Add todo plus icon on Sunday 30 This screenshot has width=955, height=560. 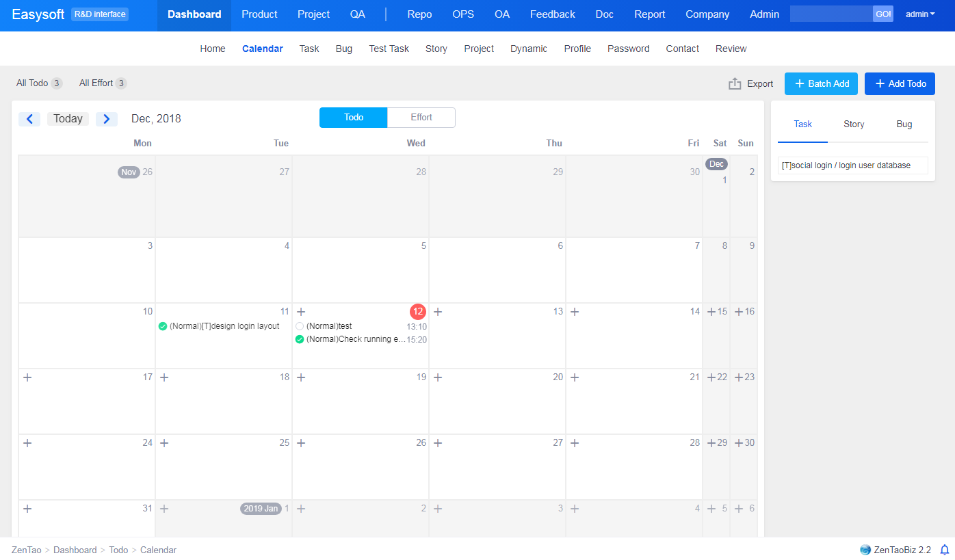coord(739,443)
